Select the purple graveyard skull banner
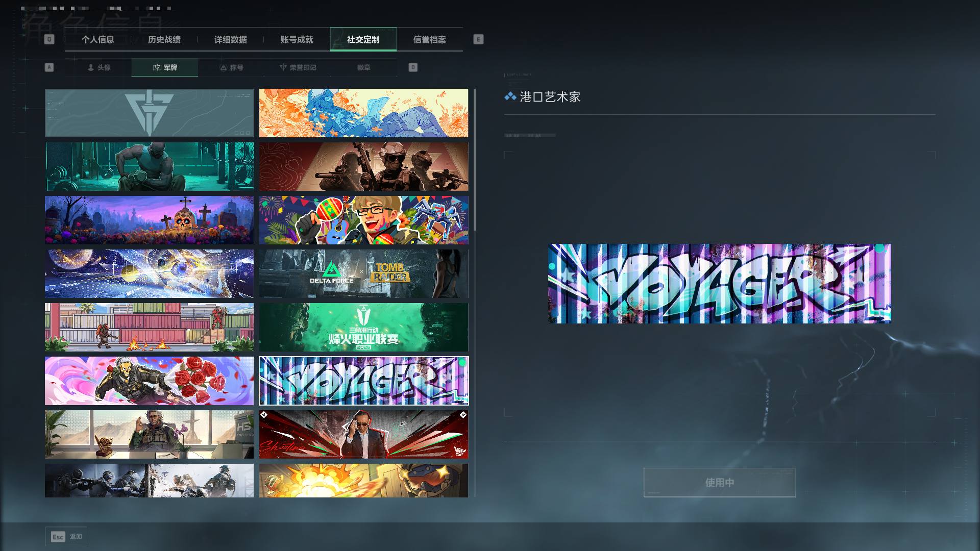This screenshot has height=551, width=980. 149,220
